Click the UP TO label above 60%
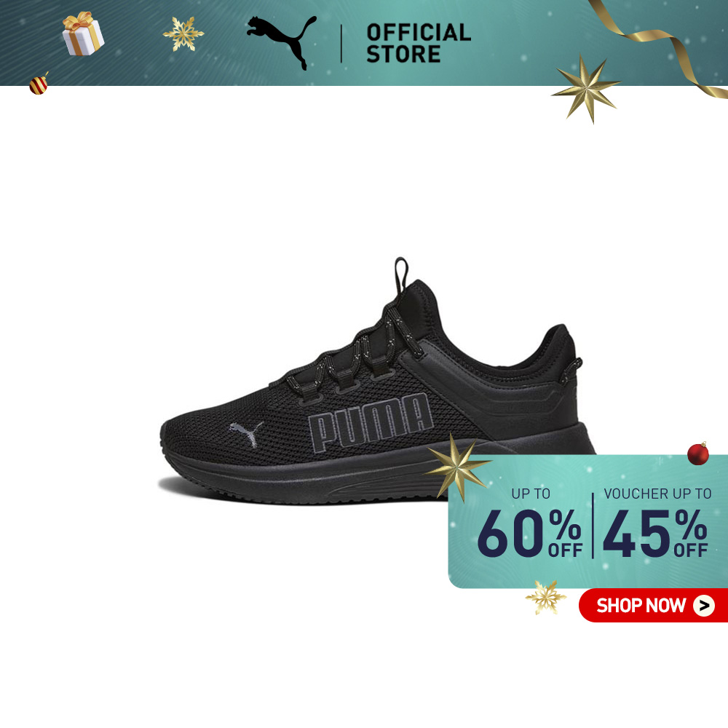The height and width of the screenshot is (728, 728). tap(531, 494)
